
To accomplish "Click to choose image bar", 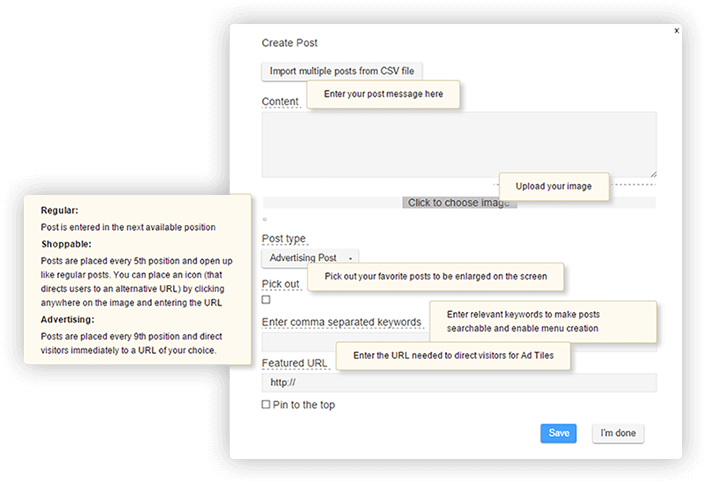I will point(459,203).
